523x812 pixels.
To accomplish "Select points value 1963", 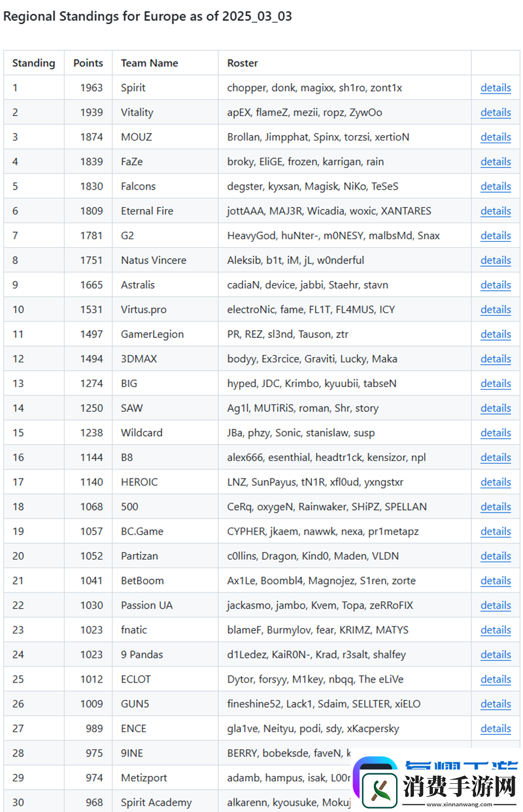I will coord(92,88).
